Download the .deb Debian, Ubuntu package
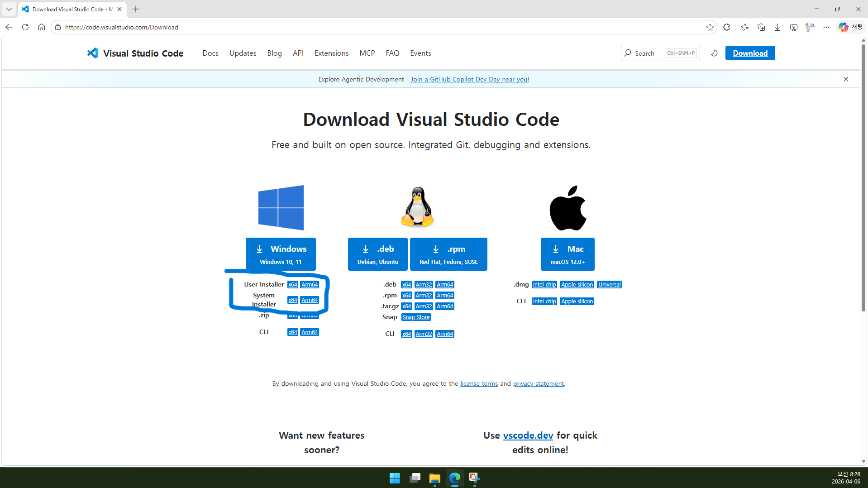 (378, 254)
